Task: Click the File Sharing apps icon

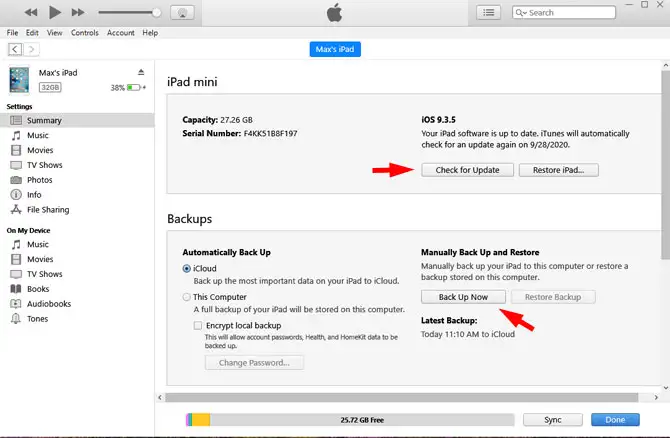Action: pos(16,209)
